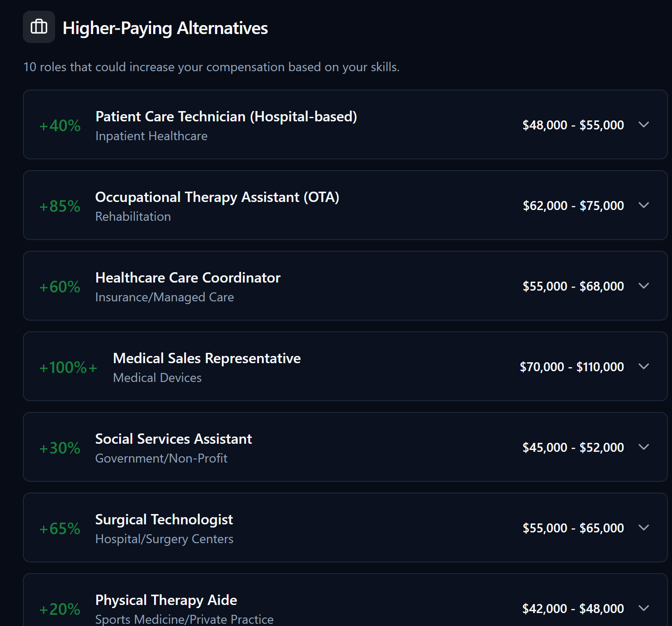
Task: Select the Surgical Technologist card
Action: pos(336,527)
